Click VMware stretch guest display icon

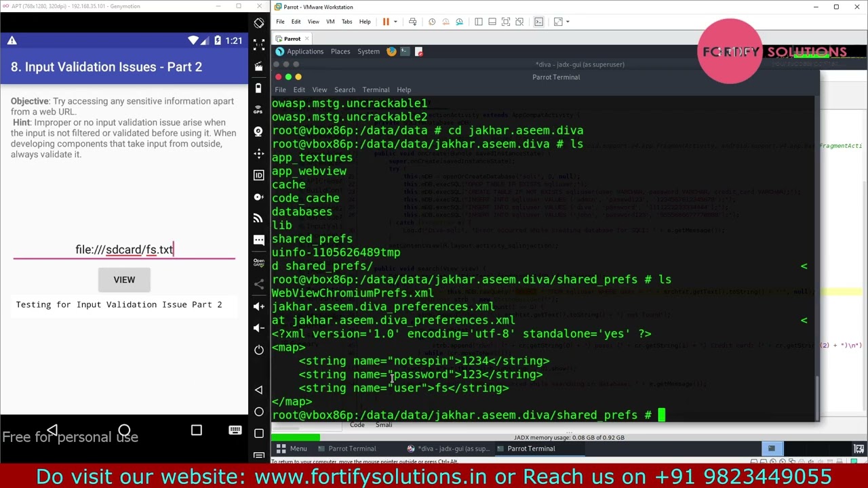558,22
